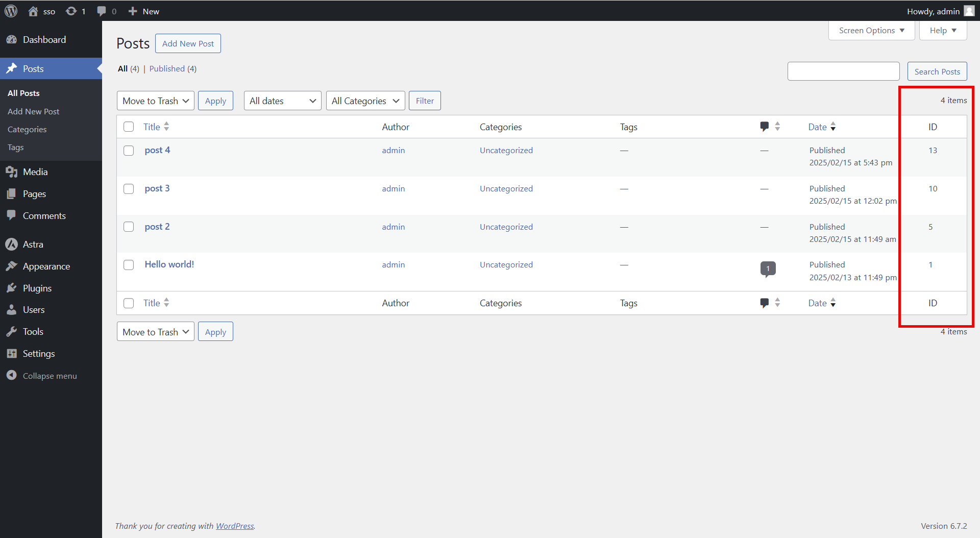Image resolution: width=980 pixels, height=538 pixels.
Task: Check the box for post 4
Action: [129, 151]
